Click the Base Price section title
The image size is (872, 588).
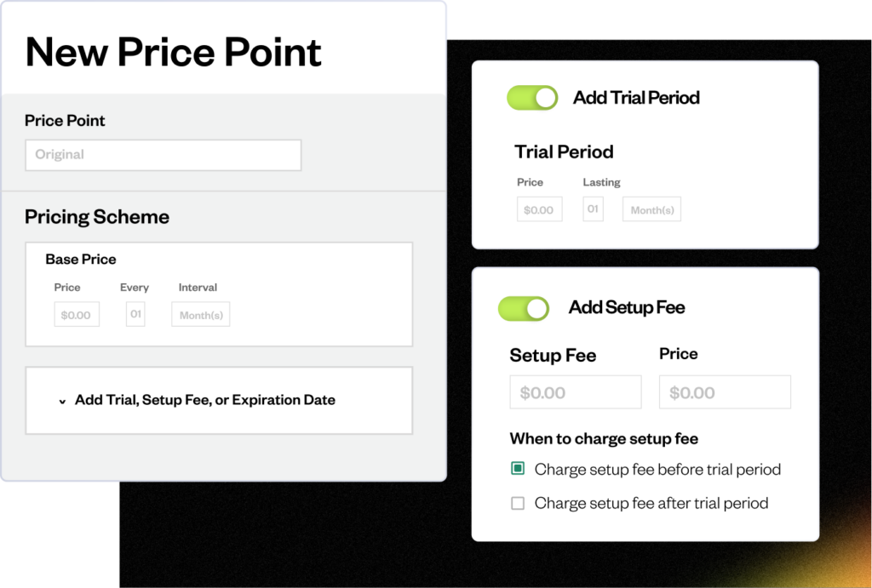81,260
